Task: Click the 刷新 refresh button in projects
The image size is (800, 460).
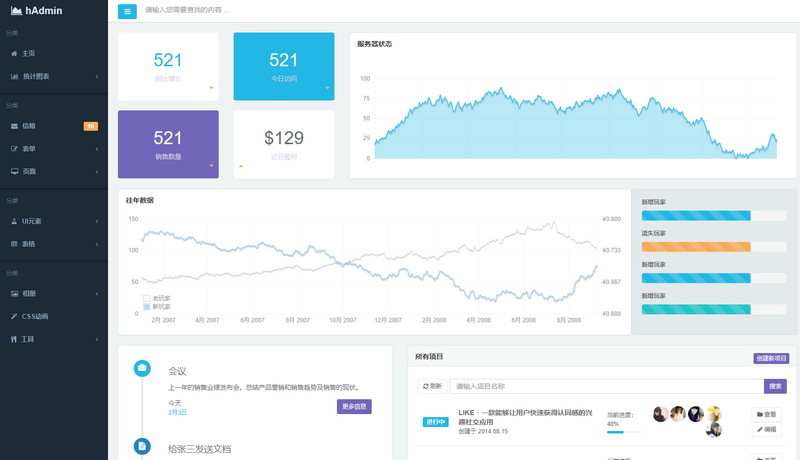Action: pos(432,386)
